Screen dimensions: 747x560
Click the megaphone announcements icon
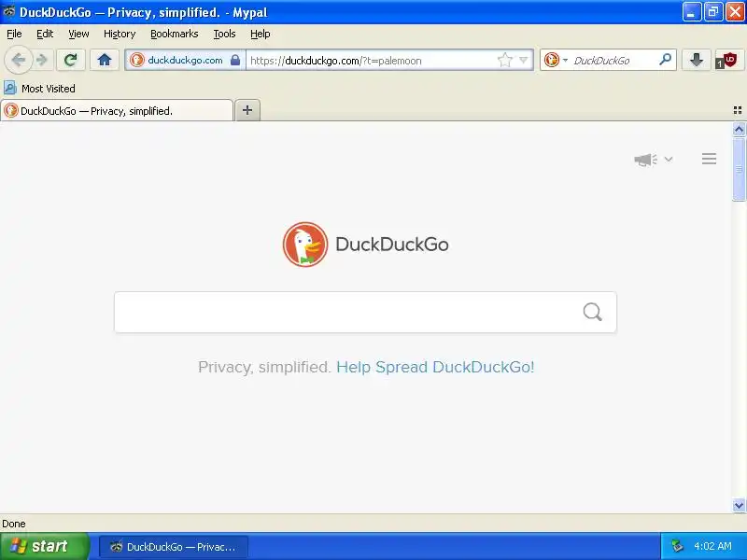[645, 160]
